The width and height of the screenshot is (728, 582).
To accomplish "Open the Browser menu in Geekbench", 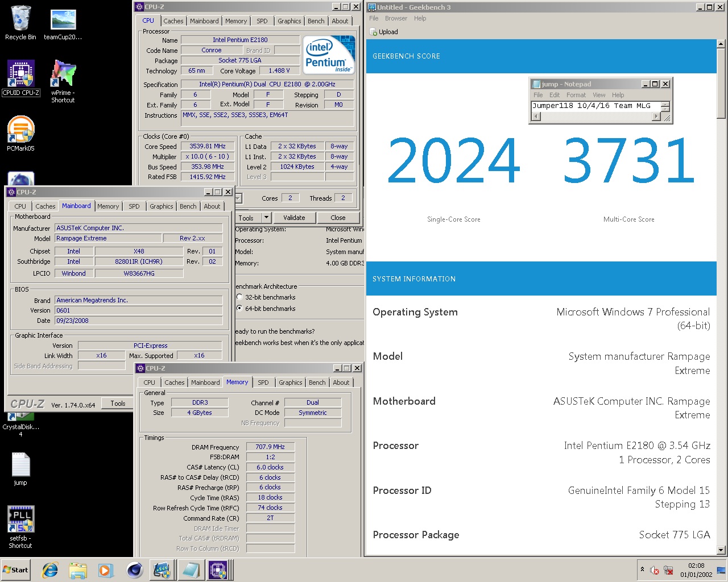I will tap(396, 18).
